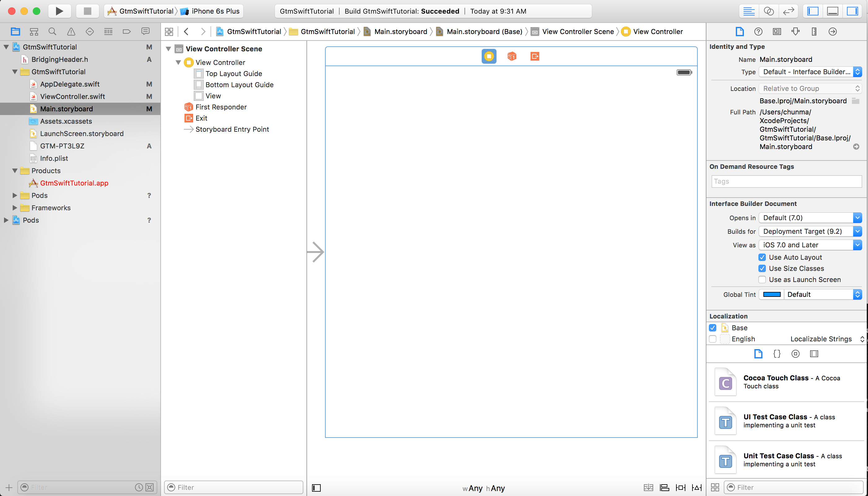
Task: Select the First Responder icon
Action: (511, 56)
